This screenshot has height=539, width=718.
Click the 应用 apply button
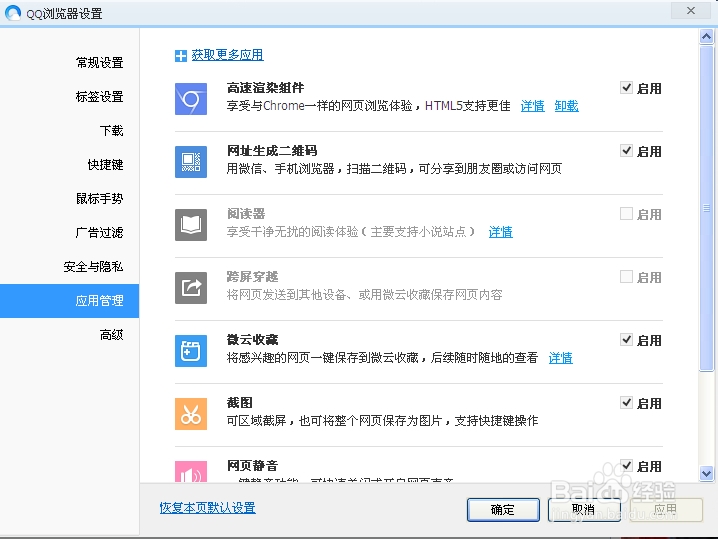click(666, 510)
